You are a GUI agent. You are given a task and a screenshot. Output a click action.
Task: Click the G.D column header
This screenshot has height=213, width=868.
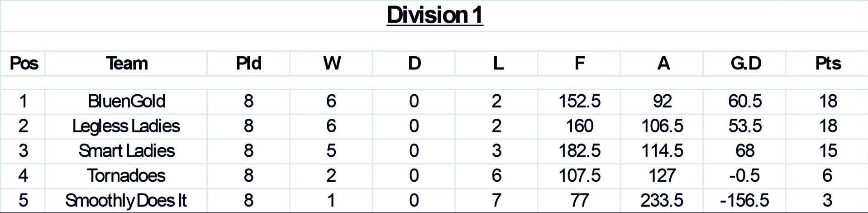pyautogui.click(x=745, y=63)
